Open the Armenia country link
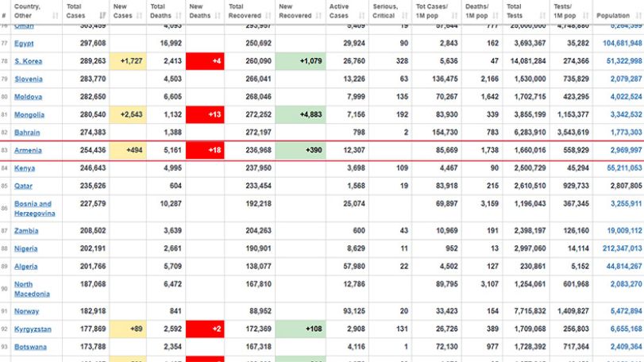The height and width of the screenshot is (362, 644). pyautogui.click(x=28, y=150)
